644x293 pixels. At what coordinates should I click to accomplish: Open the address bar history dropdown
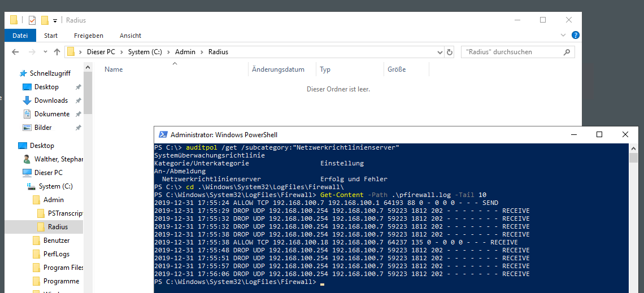440,52
